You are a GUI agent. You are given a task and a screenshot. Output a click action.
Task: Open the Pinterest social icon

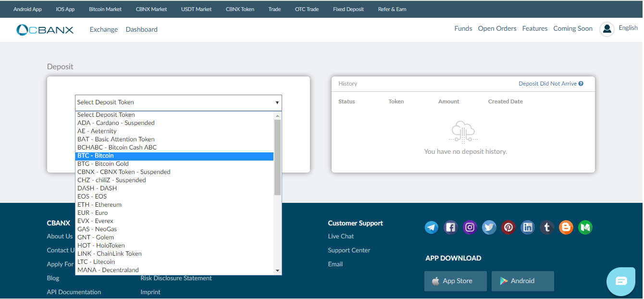(x=508, y=227)
